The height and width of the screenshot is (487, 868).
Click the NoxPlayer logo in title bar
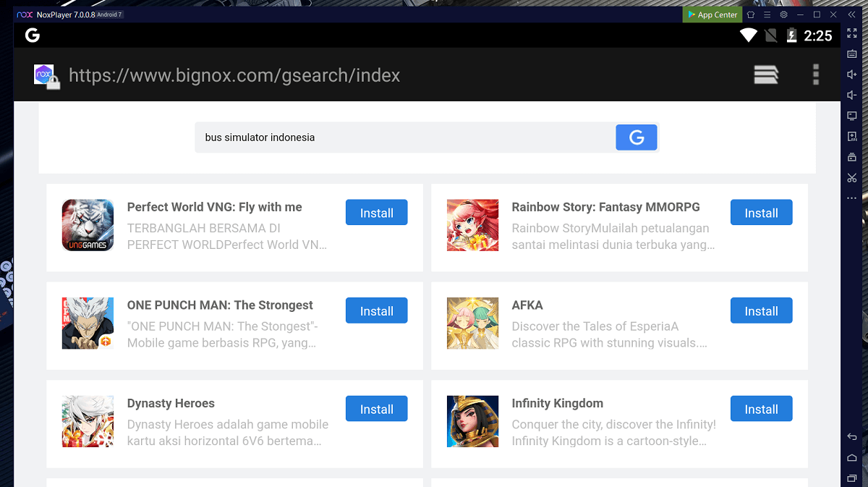tap(24, 14)
